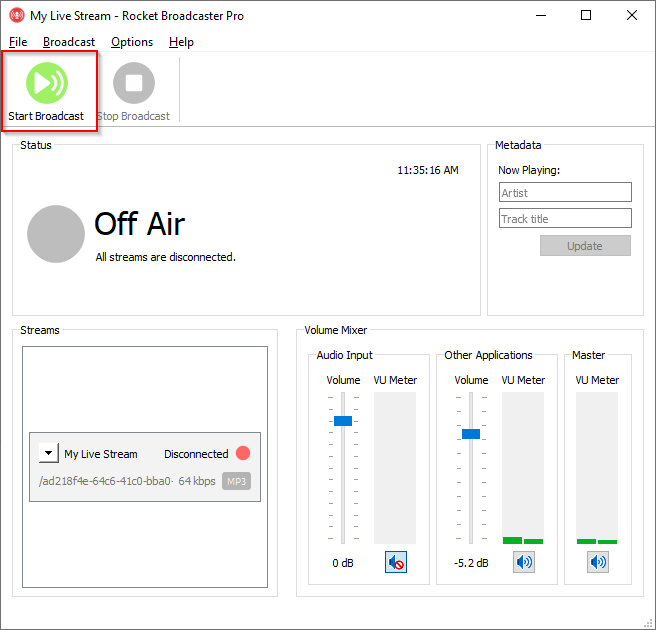
Task: Click the MP3 format badge
Action: [236, 481]
